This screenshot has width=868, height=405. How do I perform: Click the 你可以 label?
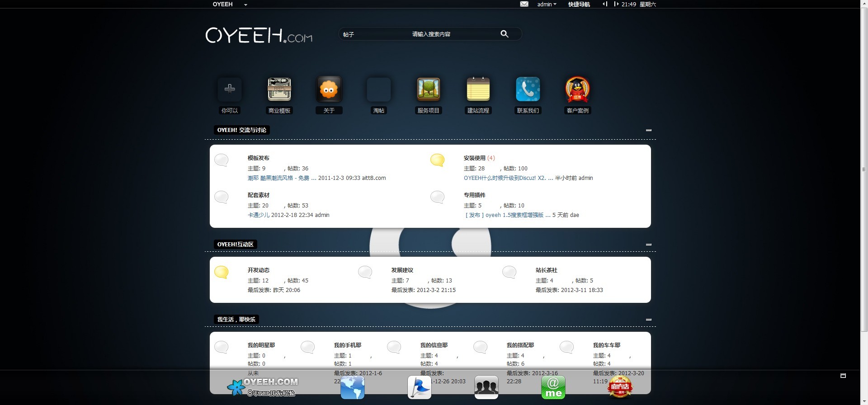[x=230, y=110]
